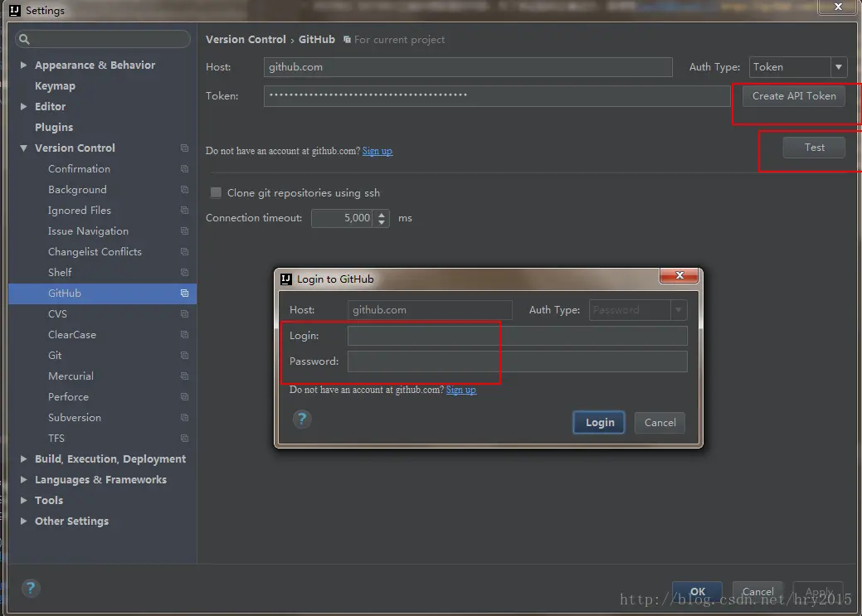Viewport: 862px width, 616px height.
Task: Select Mercurial in settings tree
Action: coord(71,376)
